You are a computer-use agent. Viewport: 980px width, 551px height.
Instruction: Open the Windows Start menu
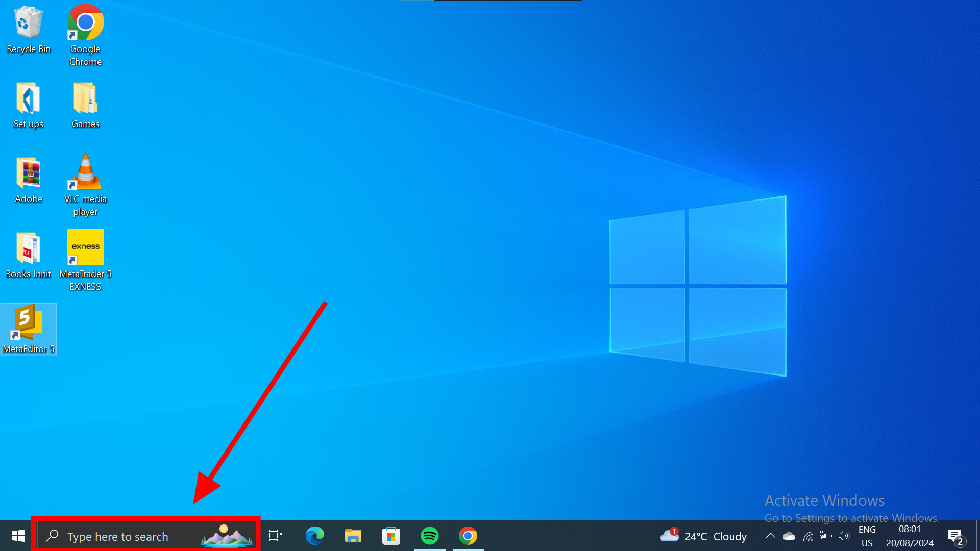point(18,536)
